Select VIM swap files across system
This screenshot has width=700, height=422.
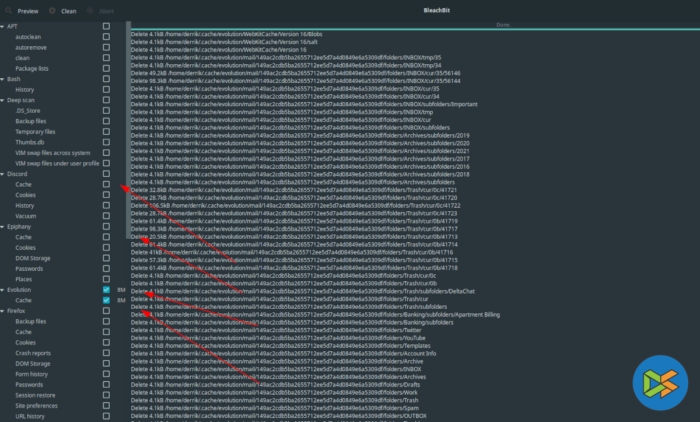53,153
